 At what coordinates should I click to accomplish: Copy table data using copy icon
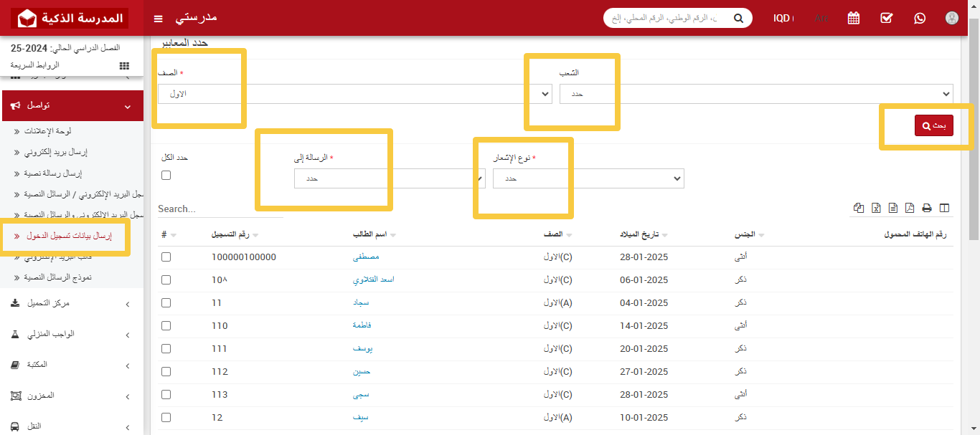(859, 208)
